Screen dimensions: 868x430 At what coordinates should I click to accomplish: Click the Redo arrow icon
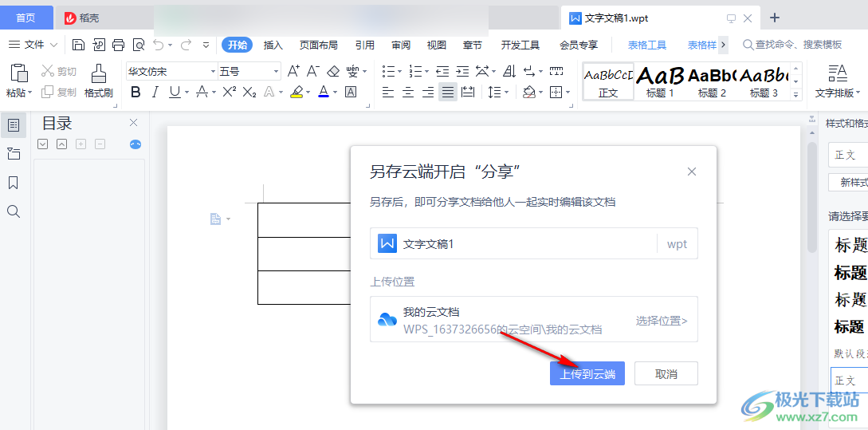187,45
